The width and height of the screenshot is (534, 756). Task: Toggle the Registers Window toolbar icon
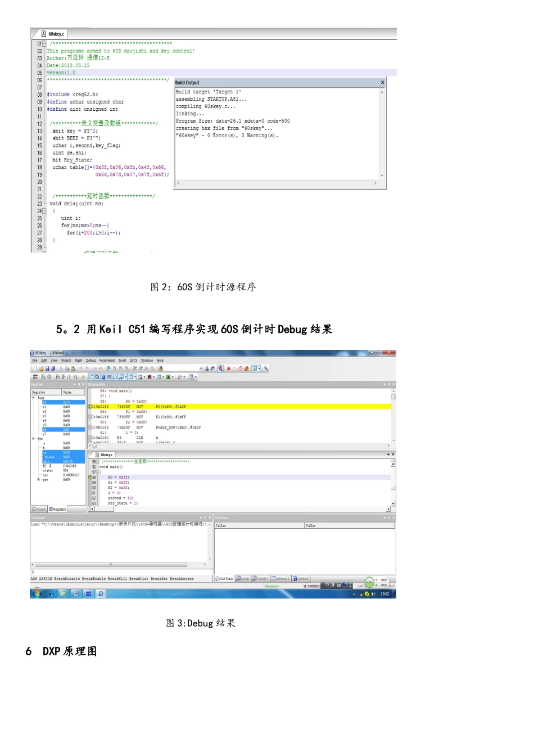pos(108,377)
